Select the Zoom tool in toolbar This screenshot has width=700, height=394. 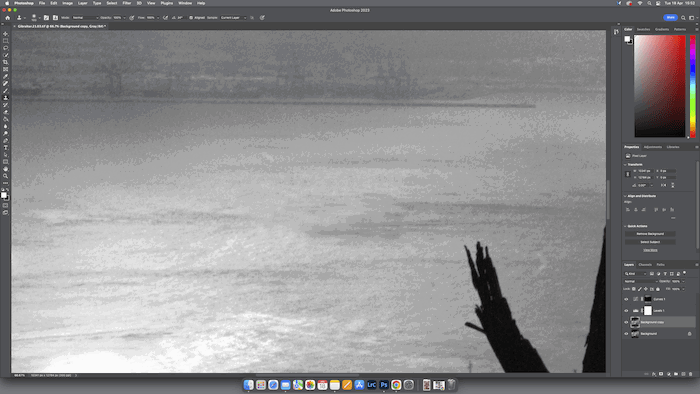[x=5, y=176]
